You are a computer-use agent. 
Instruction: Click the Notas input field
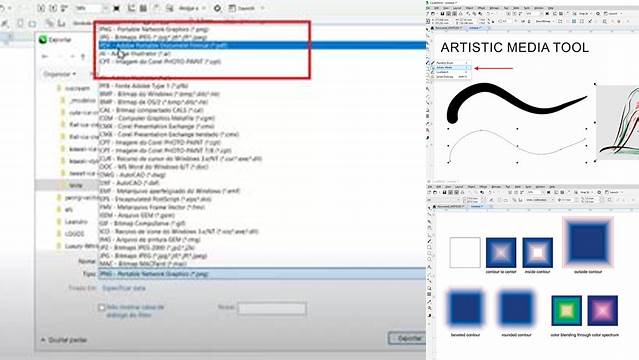(272, 309)
